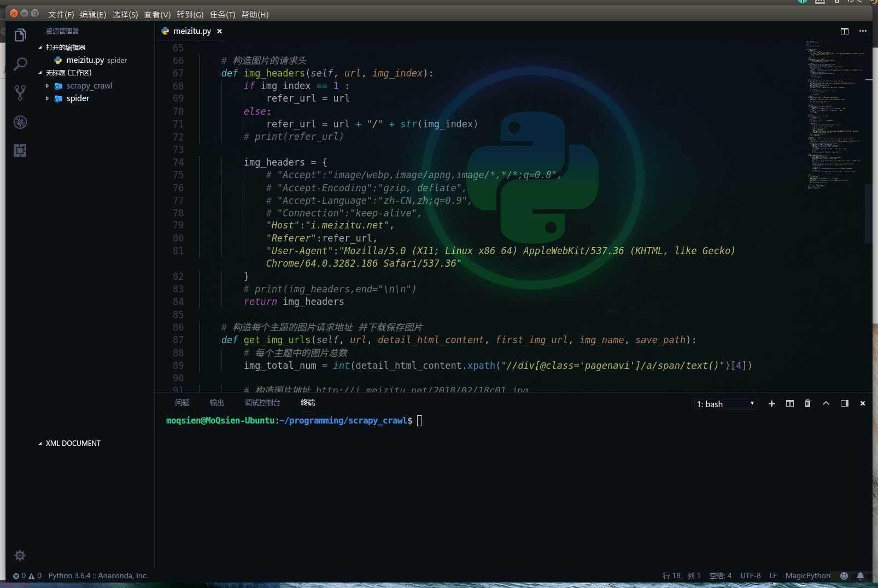The height and width of the screenshot is (588, 878).
Task: Click scrapy_crawl folder icon in explorer
Action: coord(58,86)
